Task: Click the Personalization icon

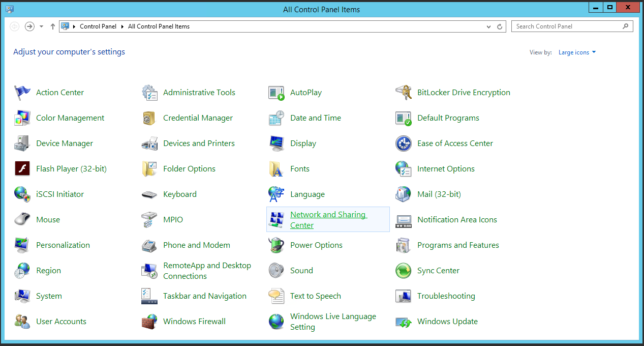Action: pyautogui.click(x=22, y=245)
